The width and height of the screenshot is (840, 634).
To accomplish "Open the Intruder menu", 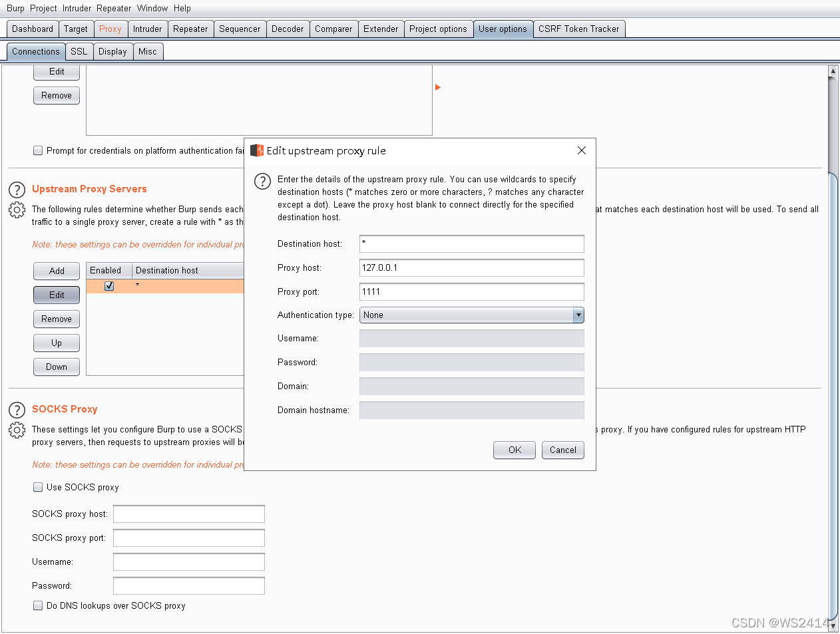I will 77,8.
